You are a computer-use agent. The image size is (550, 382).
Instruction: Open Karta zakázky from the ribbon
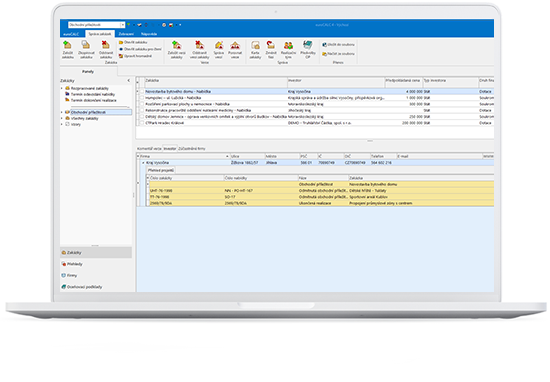[x=255, y=49]
